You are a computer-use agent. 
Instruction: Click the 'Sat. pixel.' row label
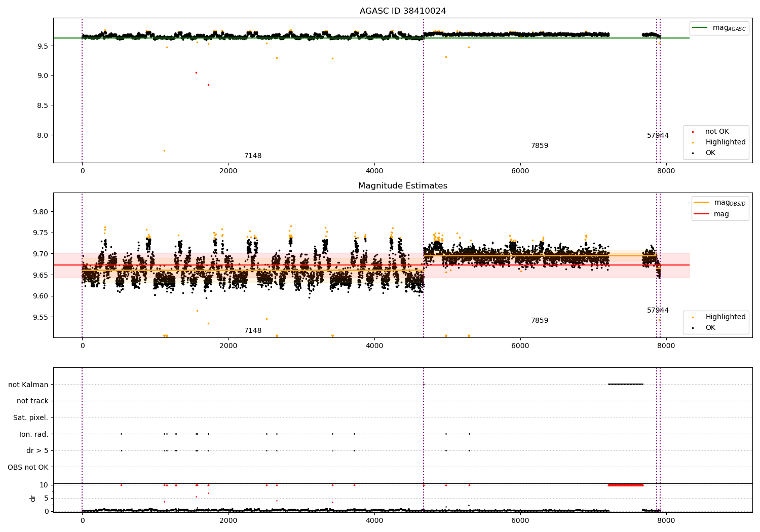(31, 417)
